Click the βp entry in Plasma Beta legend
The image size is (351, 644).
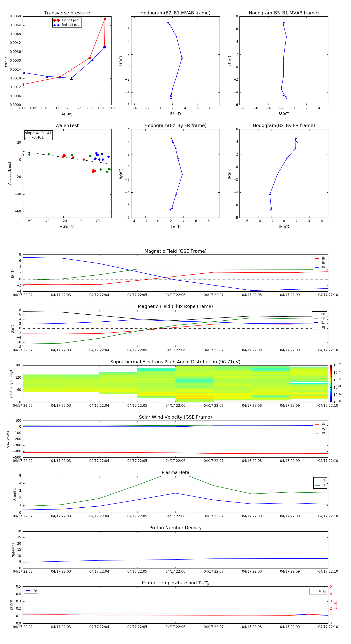[320, 480]
